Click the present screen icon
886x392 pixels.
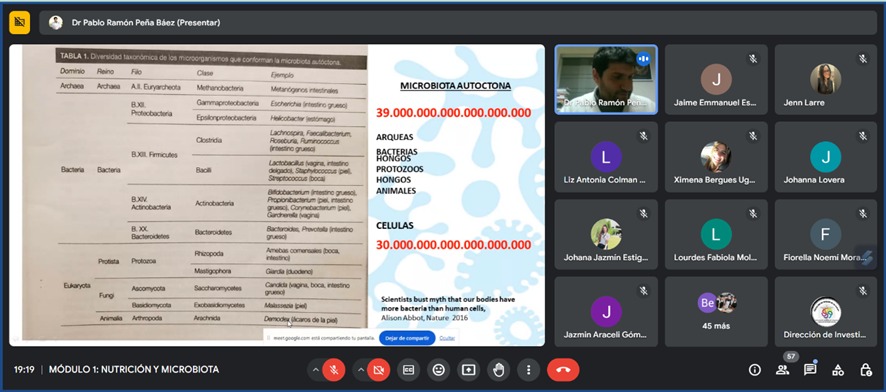[x=468, y=370]
